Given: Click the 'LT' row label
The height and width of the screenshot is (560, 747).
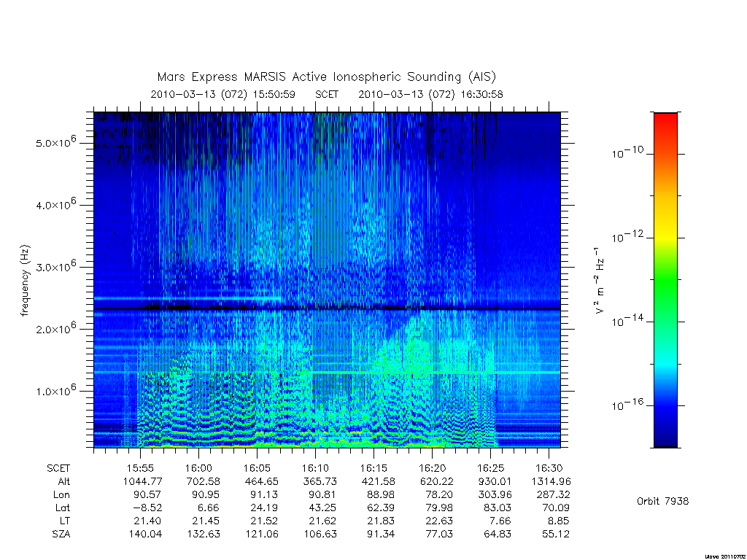Looking at the screenshot, I should pyautogui.click(x=65, y=521).
